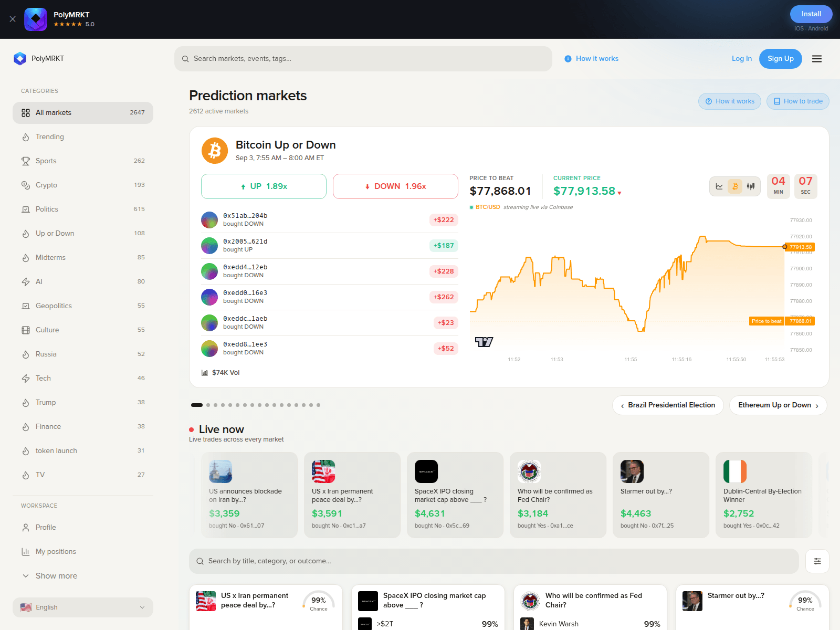The height and width of the screenshot is (630, 840).
Task: Open the Sports category
Action: tap(83, 161)
